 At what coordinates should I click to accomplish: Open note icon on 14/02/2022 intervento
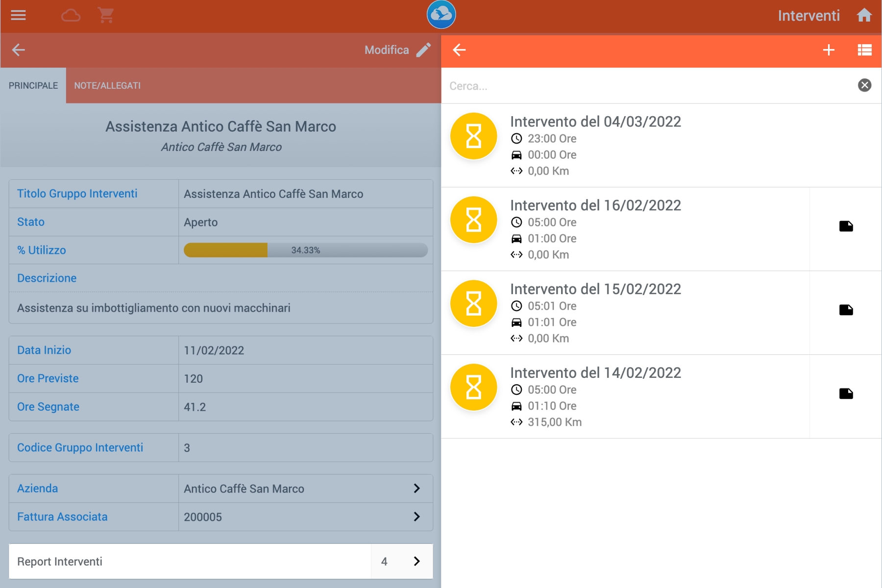click(x=846, y=393)
